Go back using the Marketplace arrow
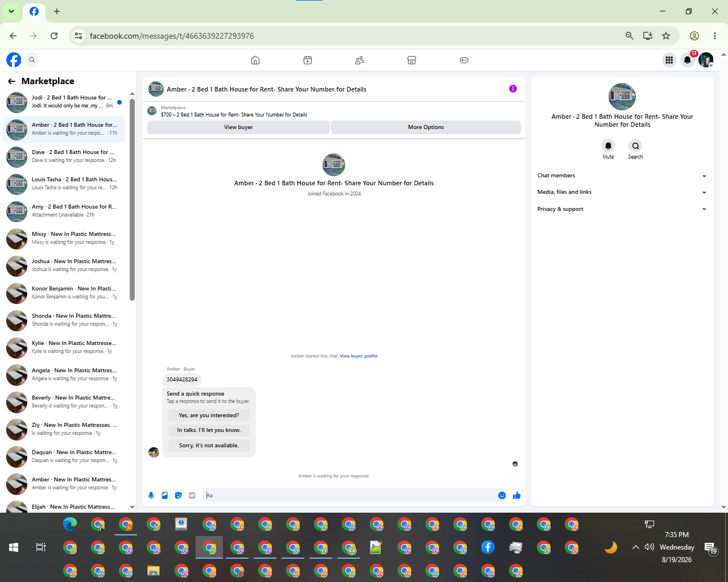The width and height of the screenshot is (728, 582). tap(11, 81)
